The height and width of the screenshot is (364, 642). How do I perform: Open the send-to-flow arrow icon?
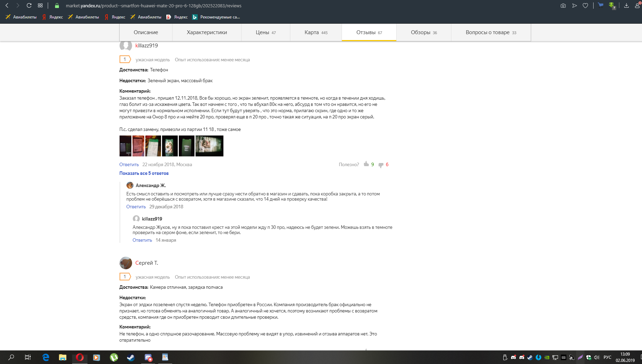click(x=574, y=6)
